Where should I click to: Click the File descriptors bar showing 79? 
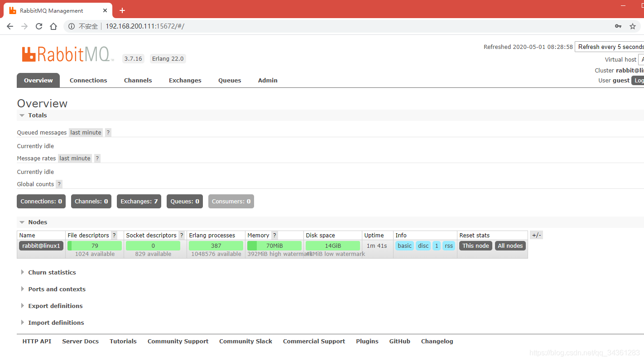tap(95, 246)
